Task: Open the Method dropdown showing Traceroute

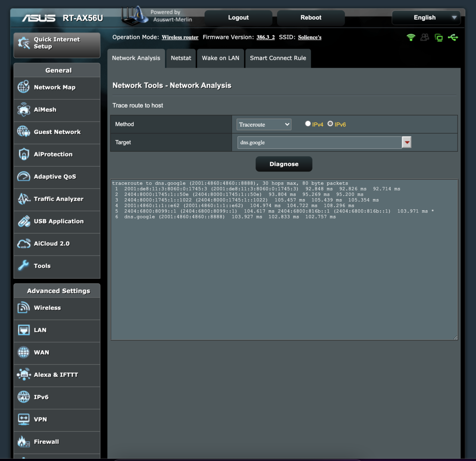Action: coord(264,124)
